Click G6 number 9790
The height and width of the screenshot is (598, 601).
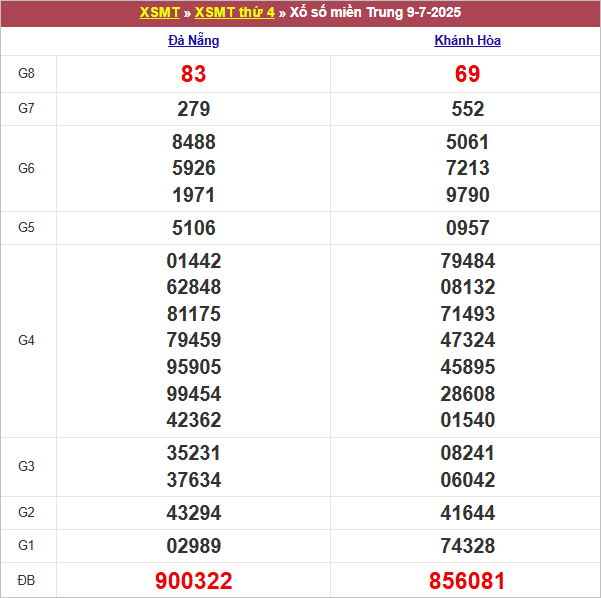pyautogui.click(x=468, y=195)
